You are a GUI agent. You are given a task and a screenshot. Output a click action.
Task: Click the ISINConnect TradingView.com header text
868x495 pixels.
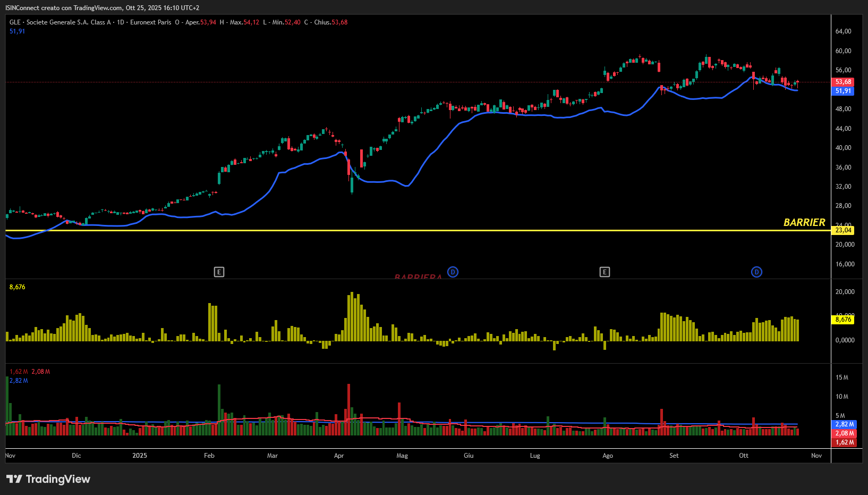(x=102, y=8)
